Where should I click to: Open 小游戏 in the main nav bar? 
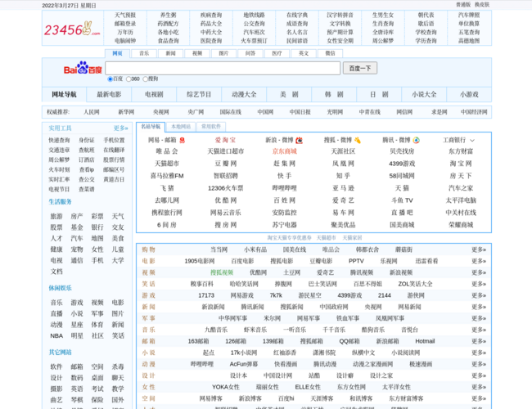(x=469, y=95)
